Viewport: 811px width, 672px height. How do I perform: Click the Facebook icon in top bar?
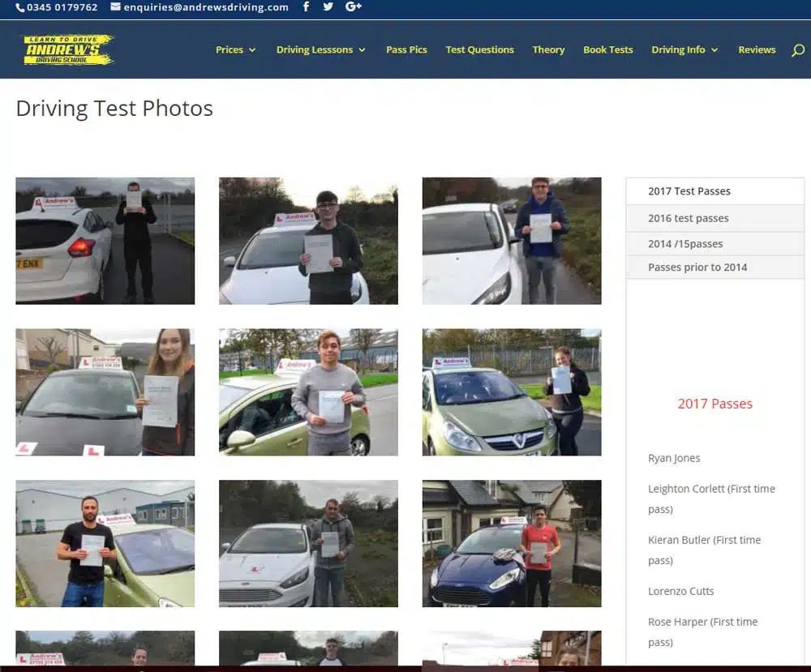click(306, 7)
